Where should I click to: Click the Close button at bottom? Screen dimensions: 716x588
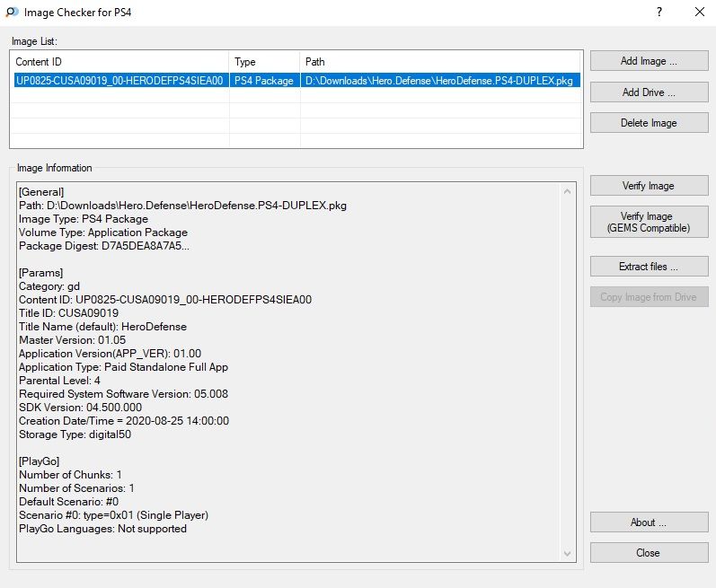coord(649,553)
